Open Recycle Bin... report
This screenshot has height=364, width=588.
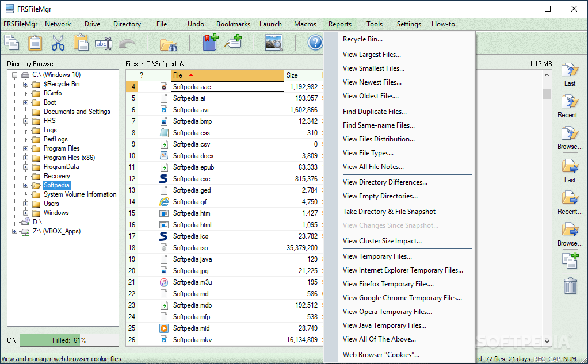point(362,39)
